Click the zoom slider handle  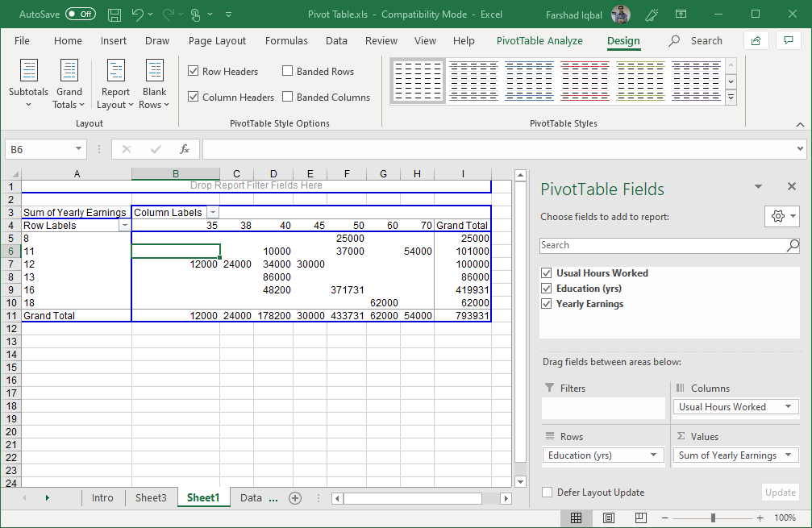(x=713, y=518)
